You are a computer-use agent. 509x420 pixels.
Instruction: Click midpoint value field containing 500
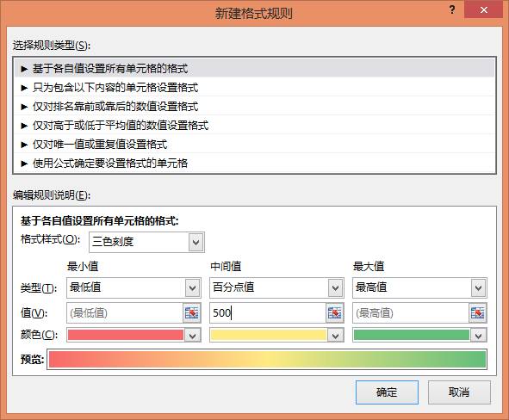[x=268, y=313]
